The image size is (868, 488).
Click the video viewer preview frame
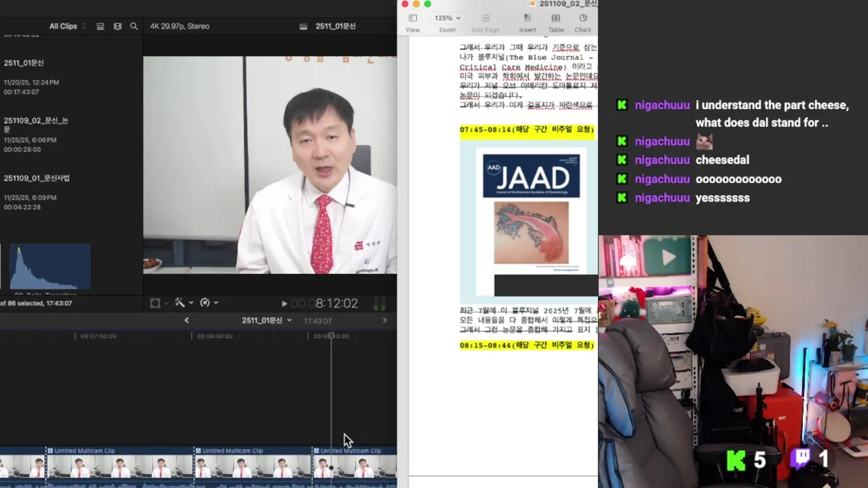270,165
